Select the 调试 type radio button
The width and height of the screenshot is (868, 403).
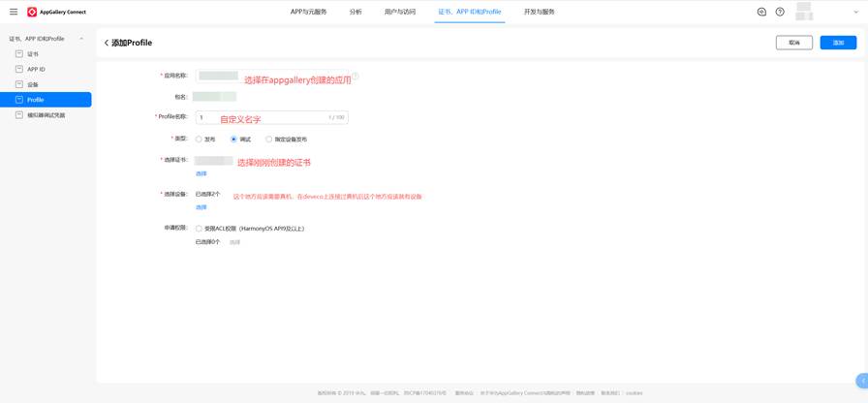click(233, 139)
